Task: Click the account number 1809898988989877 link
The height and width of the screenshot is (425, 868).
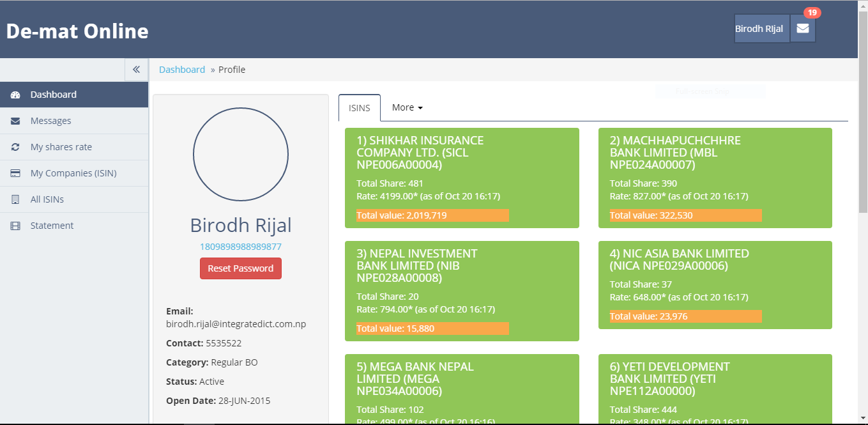Action: click(x=240, y=247)
